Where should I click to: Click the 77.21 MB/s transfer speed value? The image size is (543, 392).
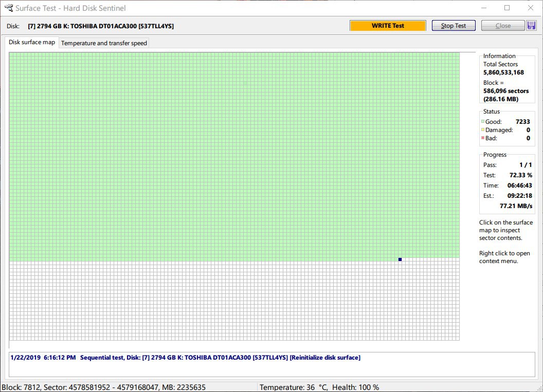(516, 206)
